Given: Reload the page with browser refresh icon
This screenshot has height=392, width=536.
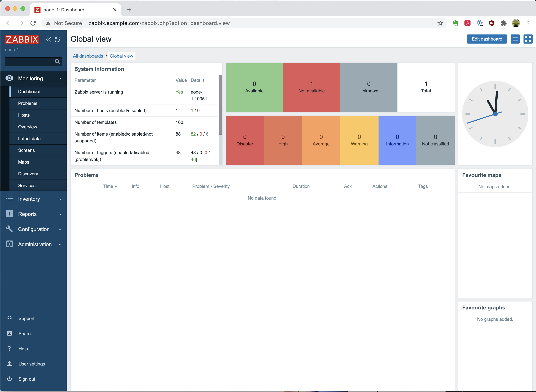Looking at the screenshot, I should pyautogui.click(x=33, y=23).
